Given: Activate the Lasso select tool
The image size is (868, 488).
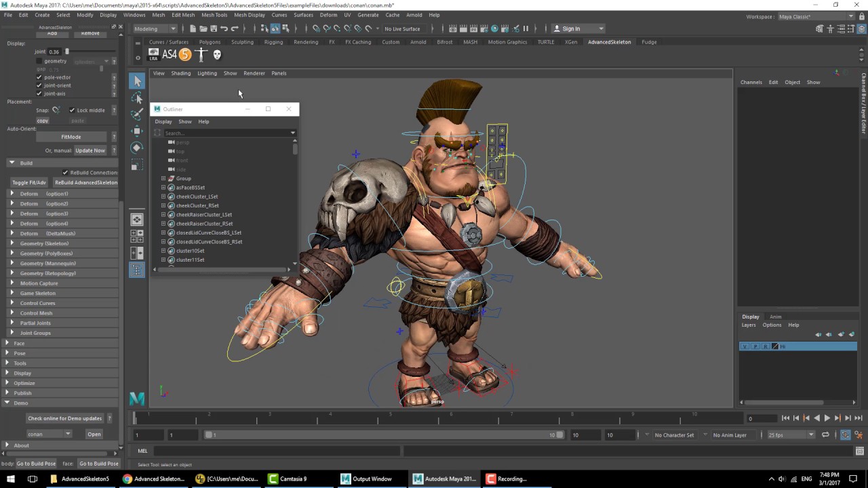Looking at the screenshot, I should coord(137,98).
